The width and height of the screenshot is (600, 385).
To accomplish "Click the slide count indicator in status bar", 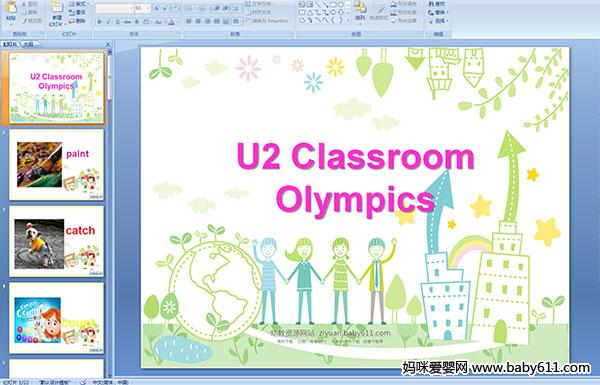I will (x=16, y=382).
